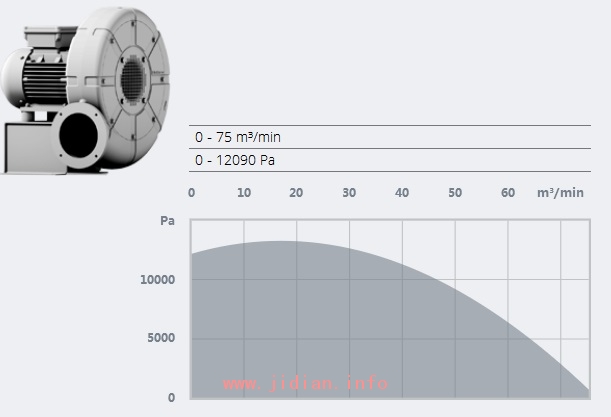Click the 5000 pressure axis label
Image resolution: width=611 pixels, height=417 pixels.
pos(160,338)
